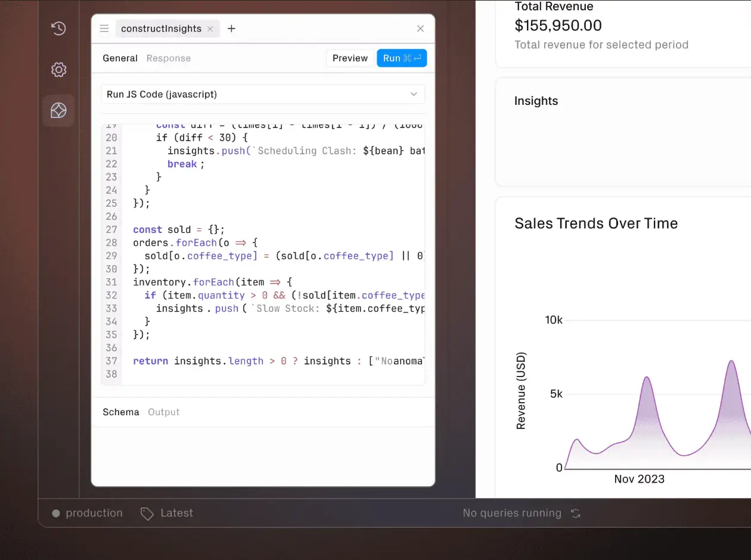Add a new query tab with plus
Viewport: 751px width, 560px height.
232,29
